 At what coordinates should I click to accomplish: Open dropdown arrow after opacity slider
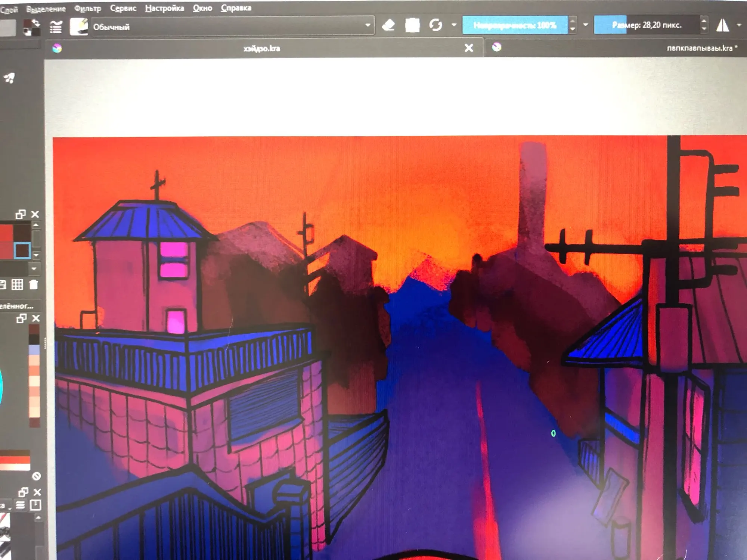point(586,25)
